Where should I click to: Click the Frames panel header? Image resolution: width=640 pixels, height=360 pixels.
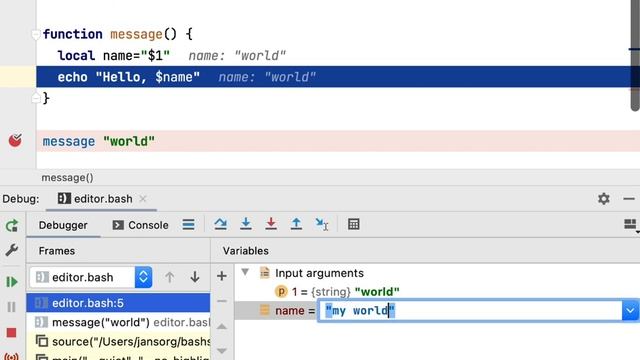pyautogui.click(x=57, y=251)
